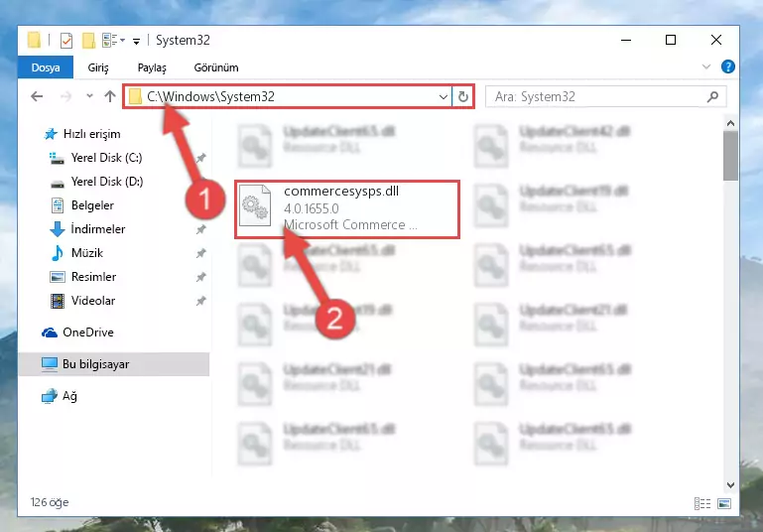The height and width of the screenshot is (532, 763).
Task: Click the pin icon next to Resimler
Action: pyautogui.click(x=201, y=277)
